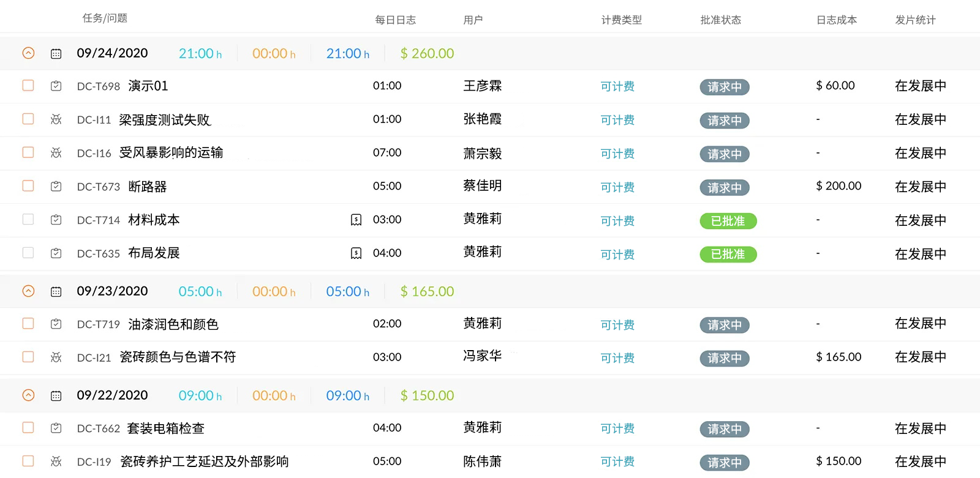Click the calendar icon beside 09/22/2020
This screenshot has height=478, width=980.
[x=56, y=396]
